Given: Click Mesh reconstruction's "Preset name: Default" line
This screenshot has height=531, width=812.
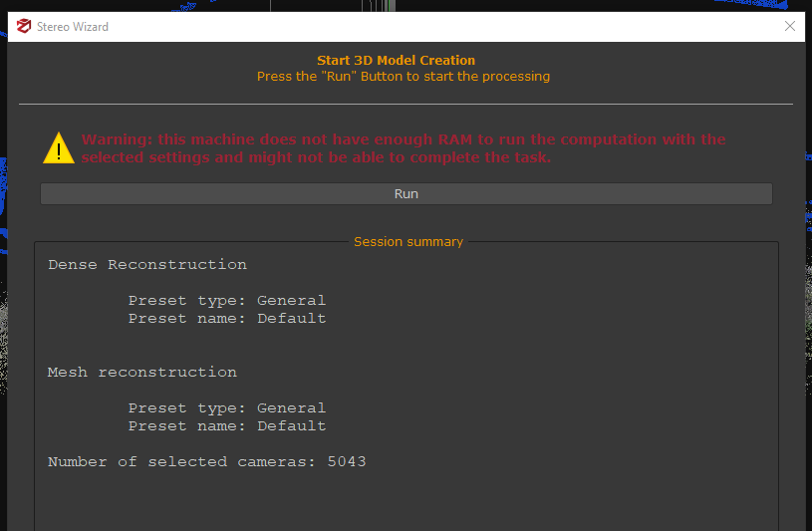Looking at the screenshot, I should [226, 426].
